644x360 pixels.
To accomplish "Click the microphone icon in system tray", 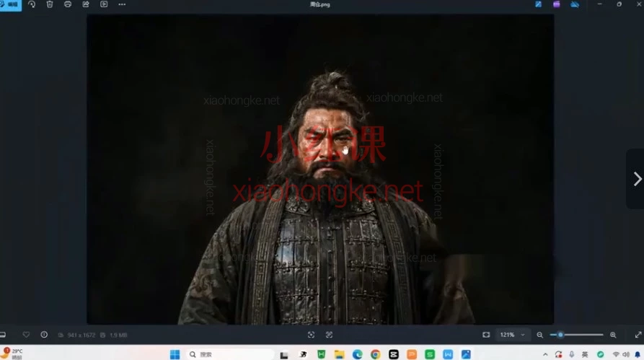I will point(572,354).
